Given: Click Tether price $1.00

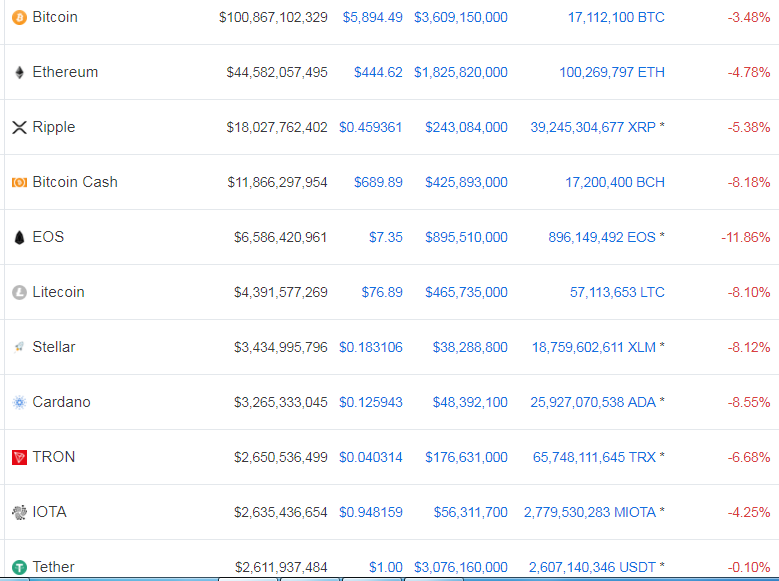Looking at the screenshot, I should pos(386,567).
